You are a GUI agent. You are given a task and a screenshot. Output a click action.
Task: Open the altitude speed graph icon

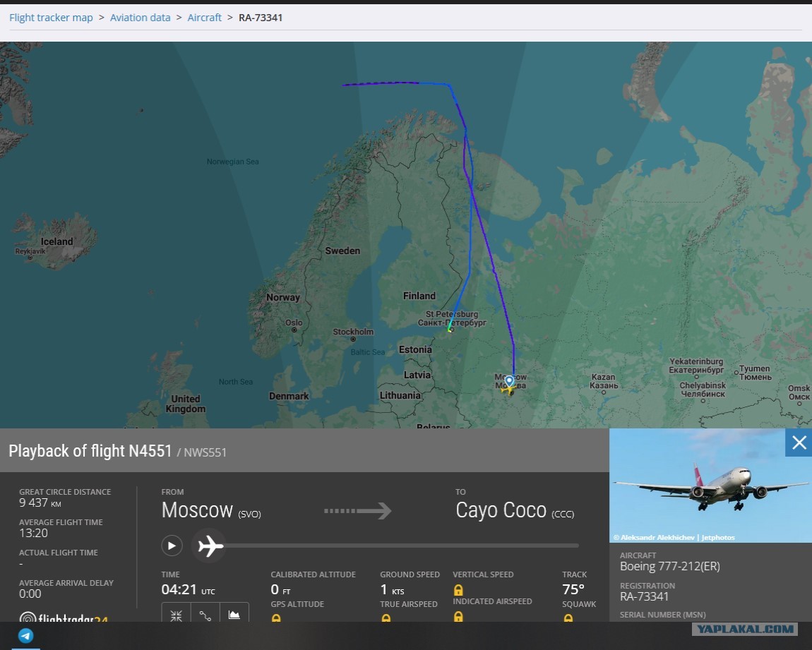point(234,615)
